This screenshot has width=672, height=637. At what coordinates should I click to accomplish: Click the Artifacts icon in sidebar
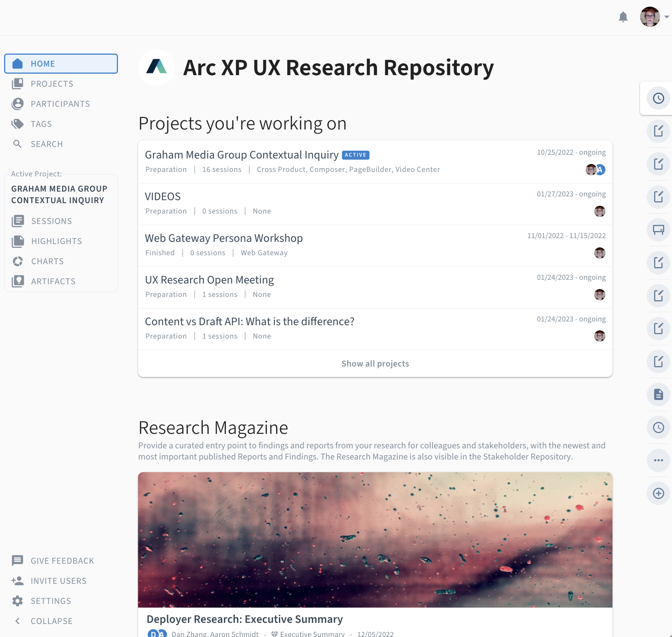(18, 281)
